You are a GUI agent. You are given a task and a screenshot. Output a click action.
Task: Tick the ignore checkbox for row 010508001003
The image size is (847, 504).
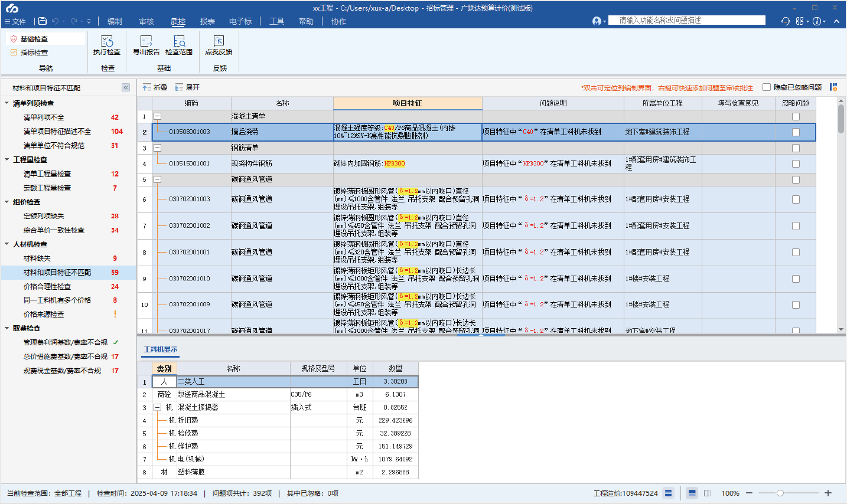796,132
